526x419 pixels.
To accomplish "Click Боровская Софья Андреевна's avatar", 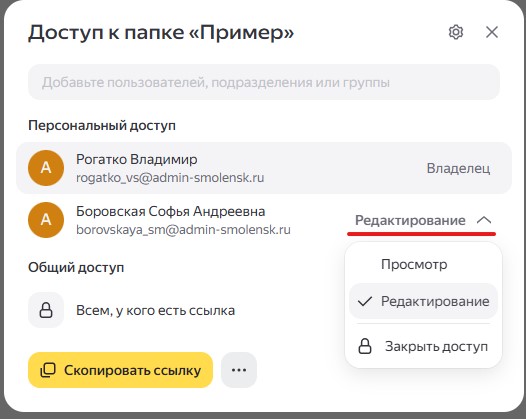I will tap(46, 220).
